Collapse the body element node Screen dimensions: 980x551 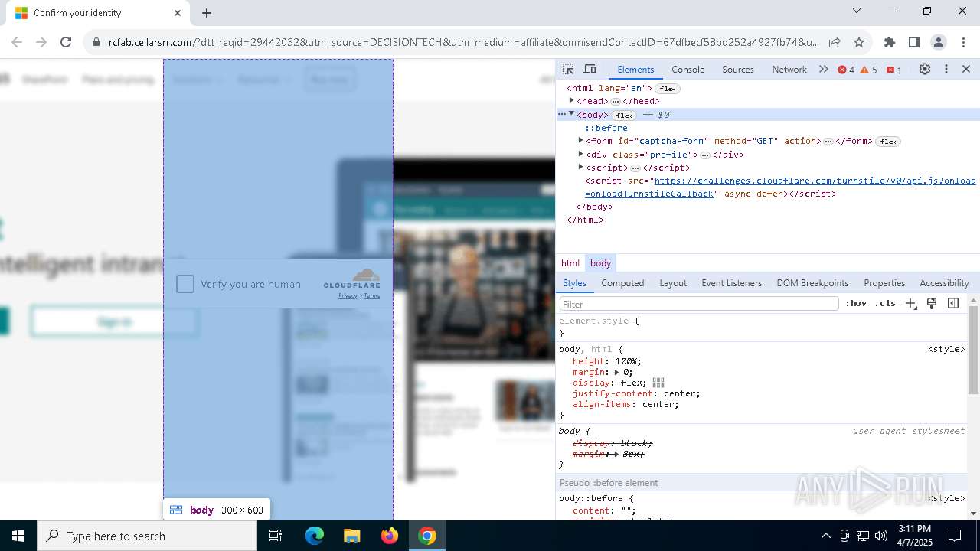(571, 114)
